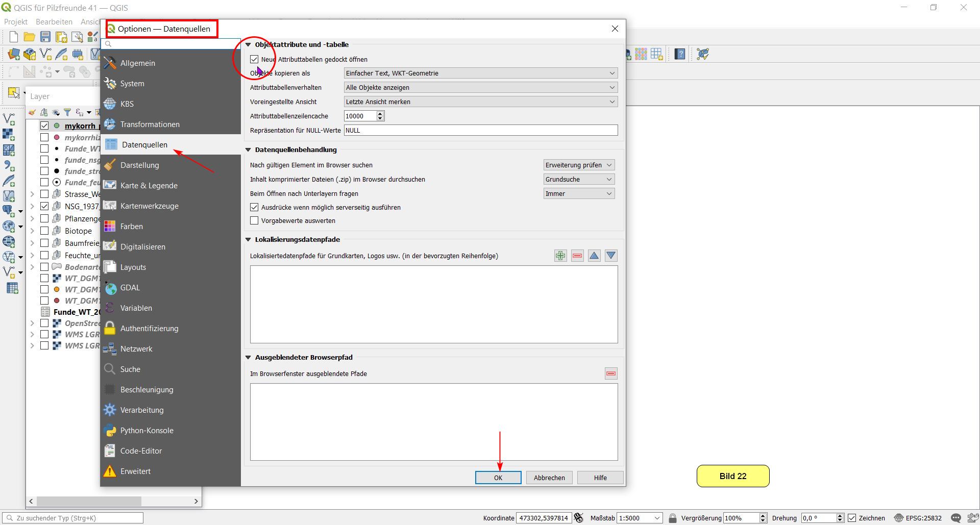Collapse the Datenquellenbehandlung section

[249, 150]
